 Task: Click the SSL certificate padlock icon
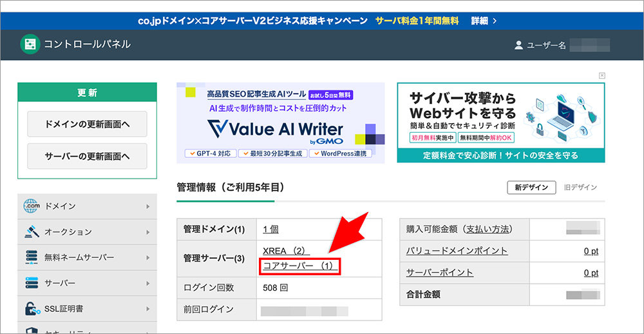click(x=32, y=309)
